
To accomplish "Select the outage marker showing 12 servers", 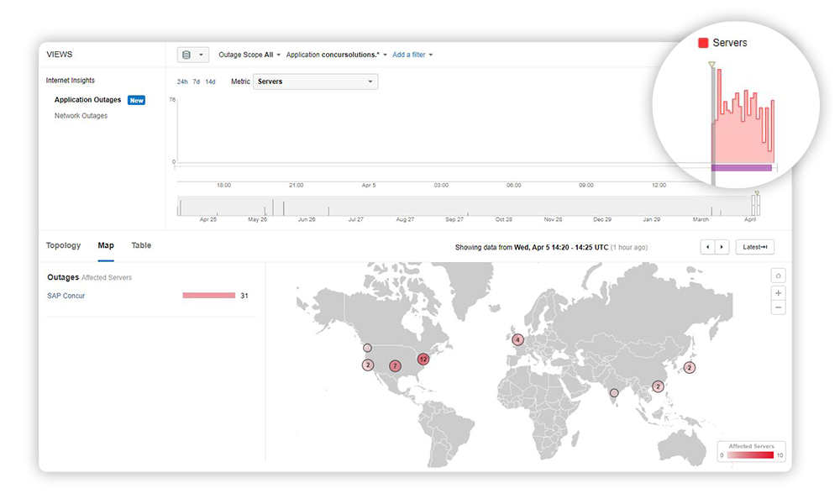I will pos(423,359).
